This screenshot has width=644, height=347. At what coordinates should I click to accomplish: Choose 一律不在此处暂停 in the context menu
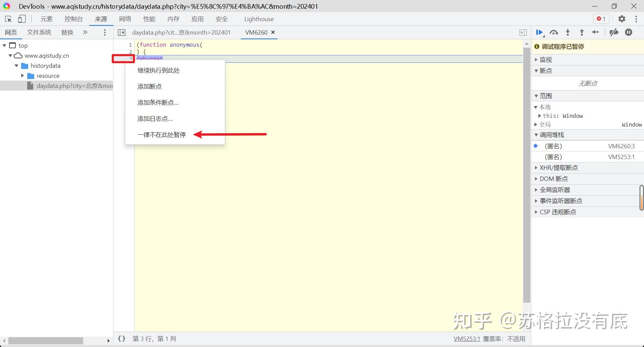161,135
